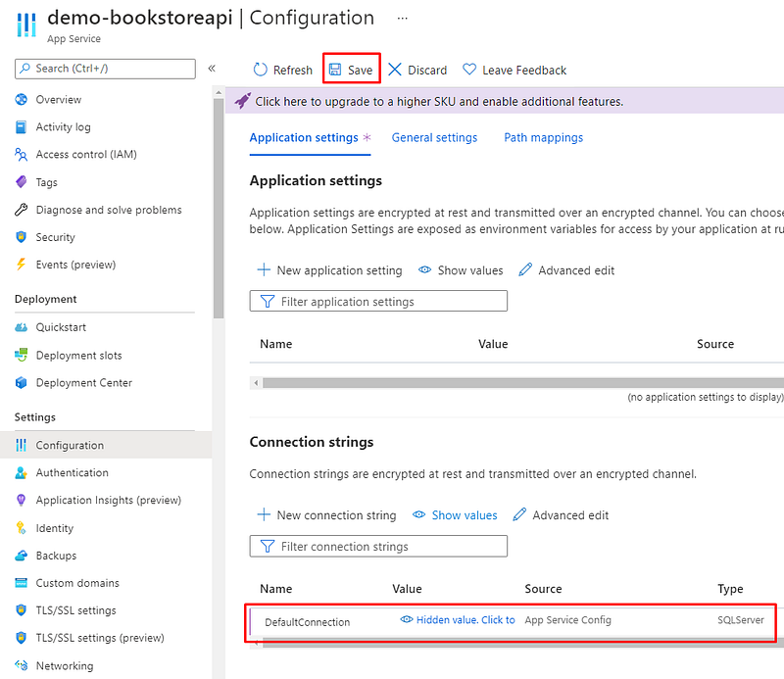Image resolution: width=784 pixels, height=679 pixels.
Task: Click the Discard X icon
Action: coord(395,71)
